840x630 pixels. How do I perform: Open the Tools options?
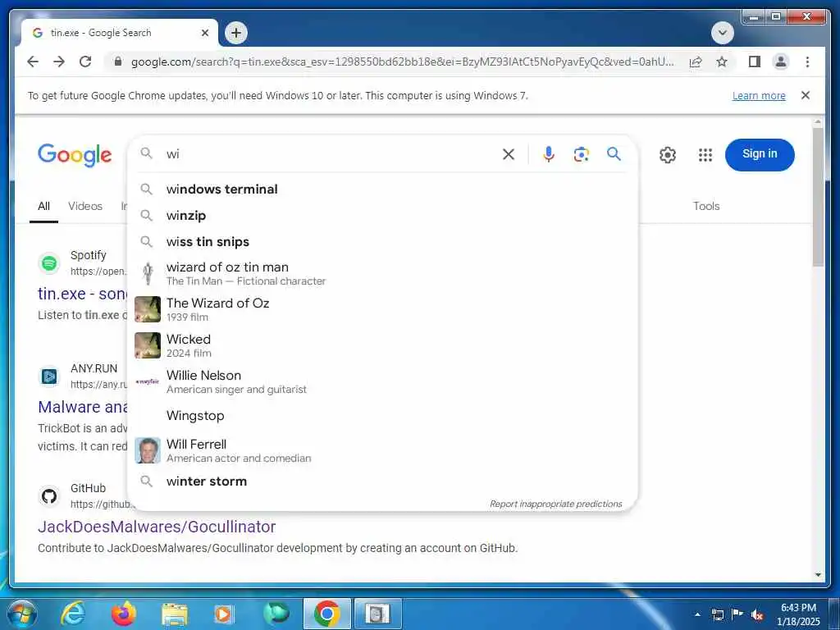coord(706,206)
